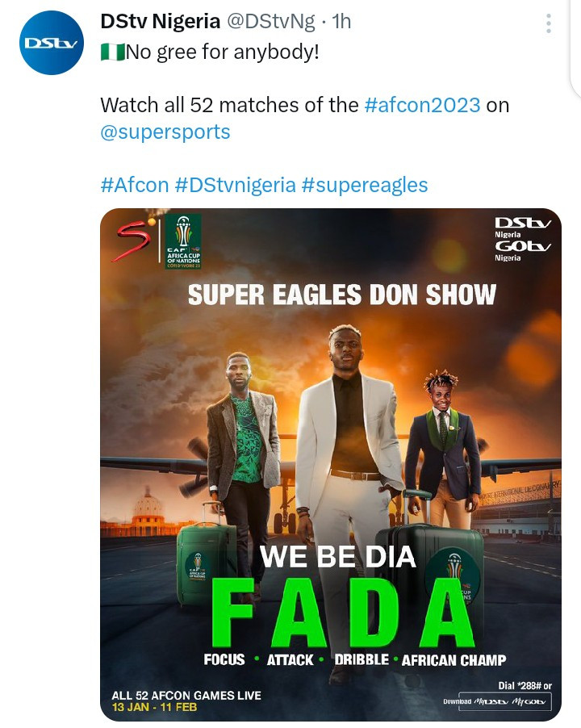
Task: Click the Super Eagles Don Show headline
Action: pyautogui.click(x=342, y=295)
